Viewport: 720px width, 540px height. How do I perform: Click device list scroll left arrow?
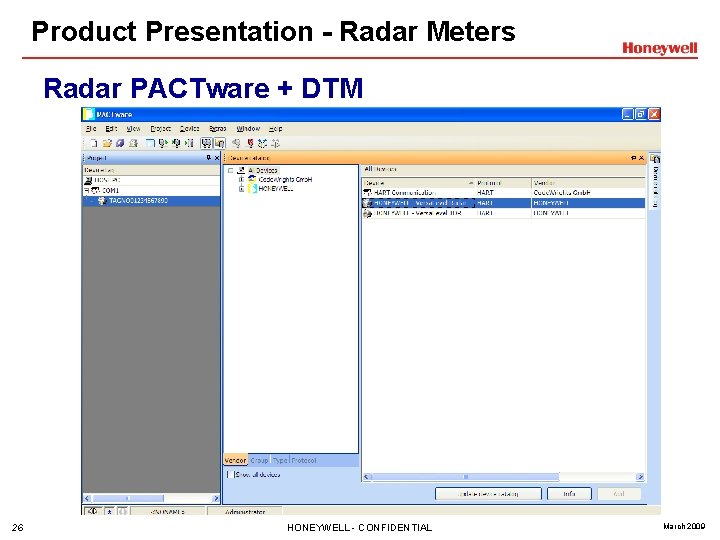[366, 477]
